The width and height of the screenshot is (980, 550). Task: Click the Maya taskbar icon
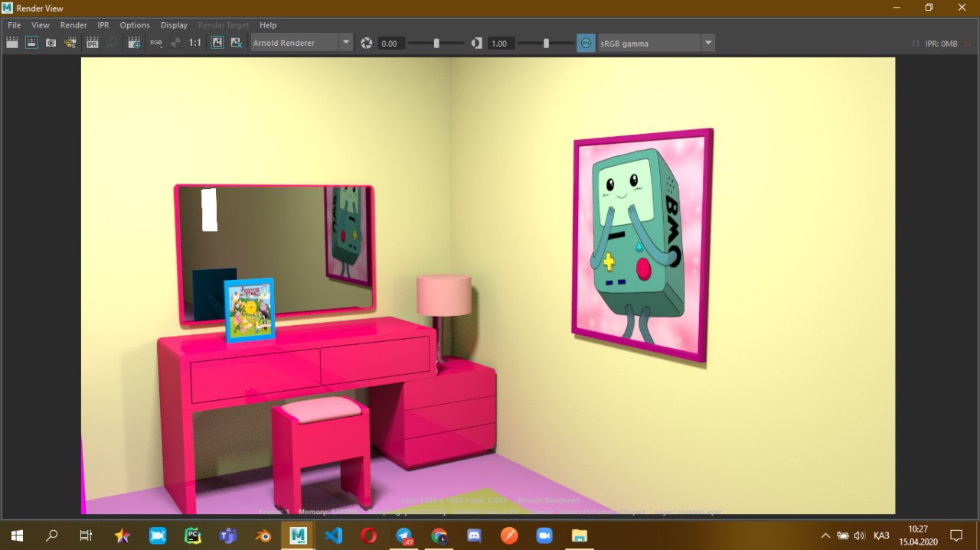(299, 535)
